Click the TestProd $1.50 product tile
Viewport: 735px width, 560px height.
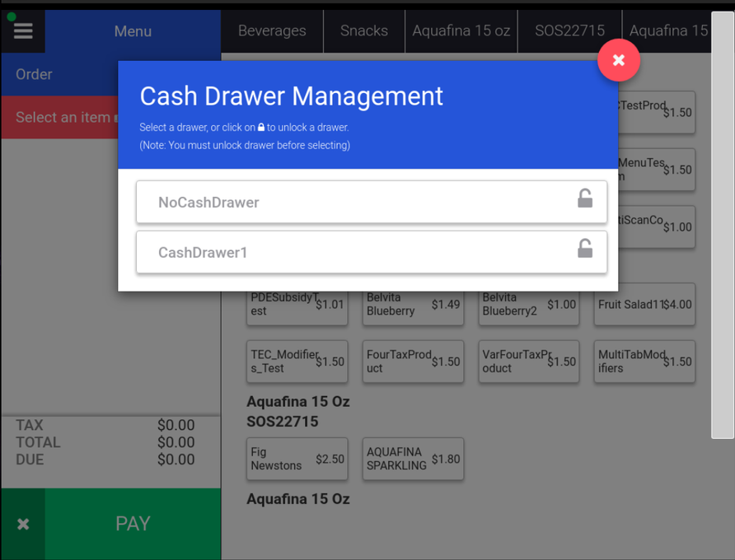(657, 112)
